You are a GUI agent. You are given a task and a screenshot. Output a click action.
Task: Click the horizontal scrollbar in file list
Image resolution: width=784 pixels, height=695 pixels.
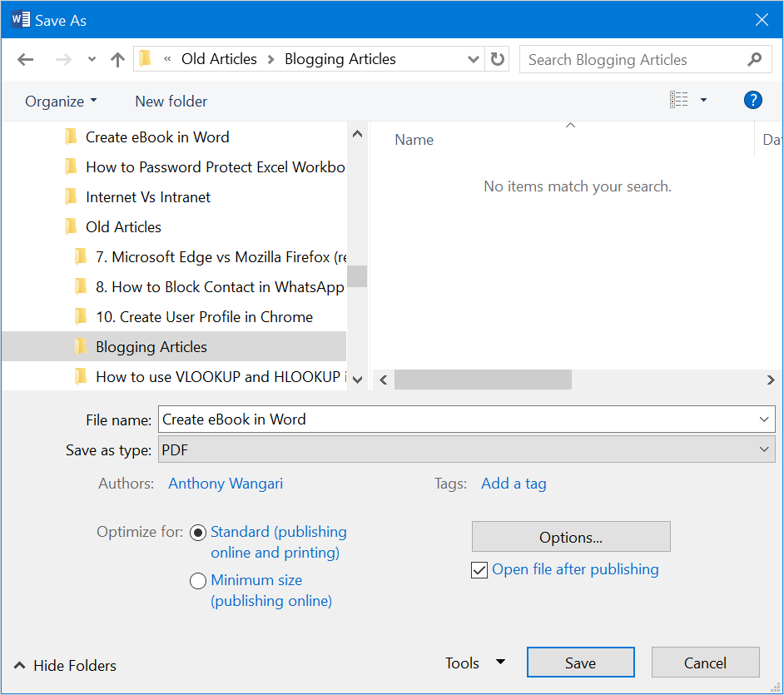coord(483,380)
